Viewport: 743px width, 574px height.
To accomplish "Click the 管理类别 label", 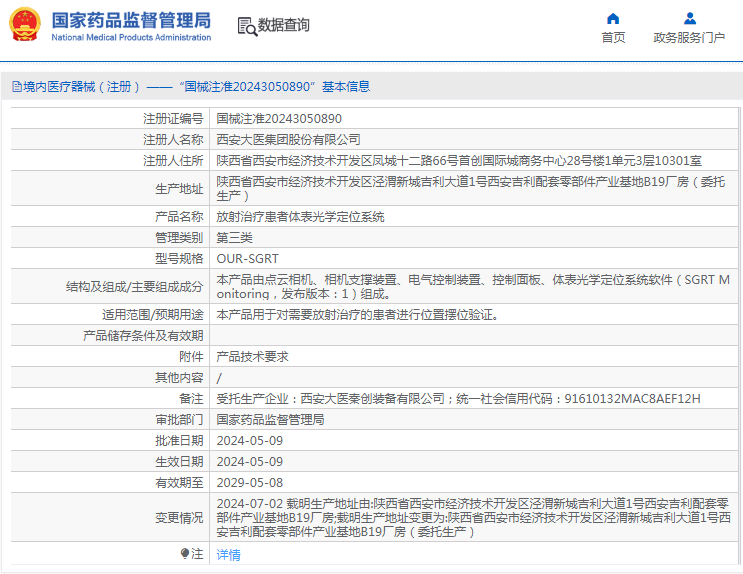I will point(179,237).
